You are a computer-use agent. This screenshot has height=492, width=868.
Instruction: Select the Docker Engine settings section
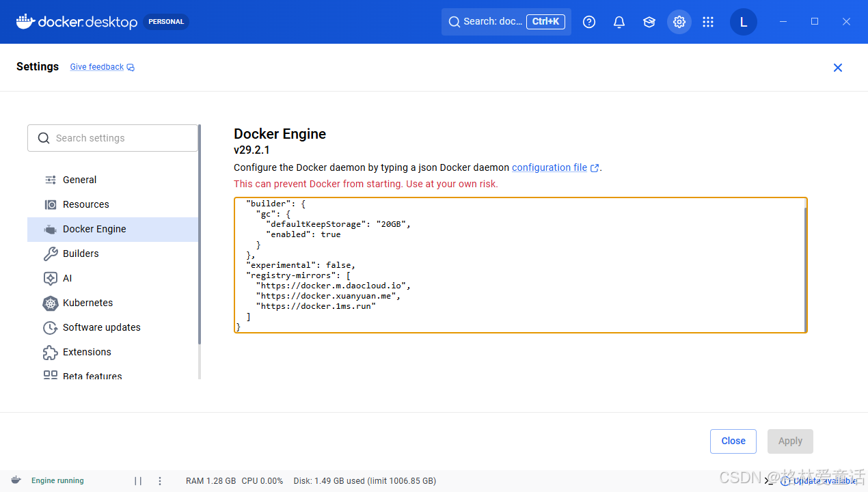pyautogui.click(x=113, y=229)
